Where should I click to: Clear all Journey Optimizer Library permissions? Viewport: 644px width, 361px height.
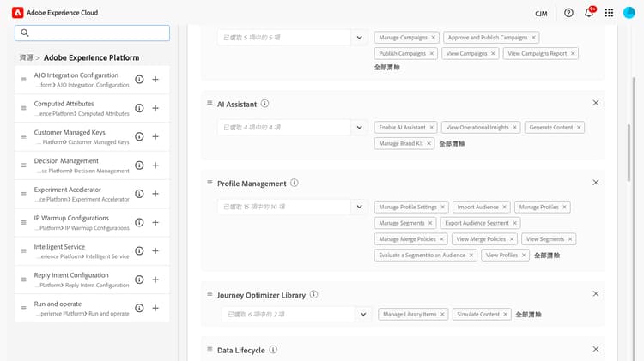(x=529, y=314)
